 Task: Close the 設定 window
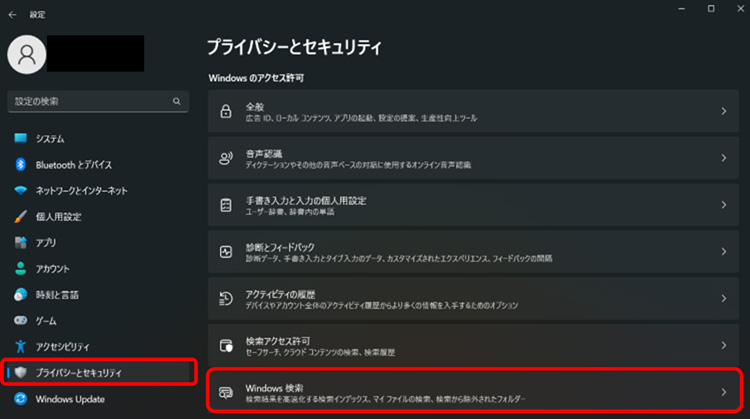[x=740, y=9]
